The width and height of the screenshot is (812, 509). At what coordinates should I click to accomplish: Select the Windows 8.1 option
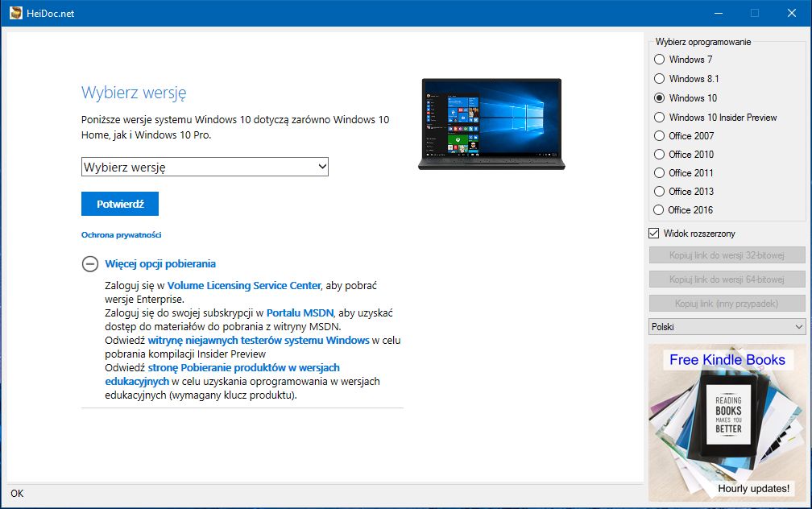(x=660, y=79)
